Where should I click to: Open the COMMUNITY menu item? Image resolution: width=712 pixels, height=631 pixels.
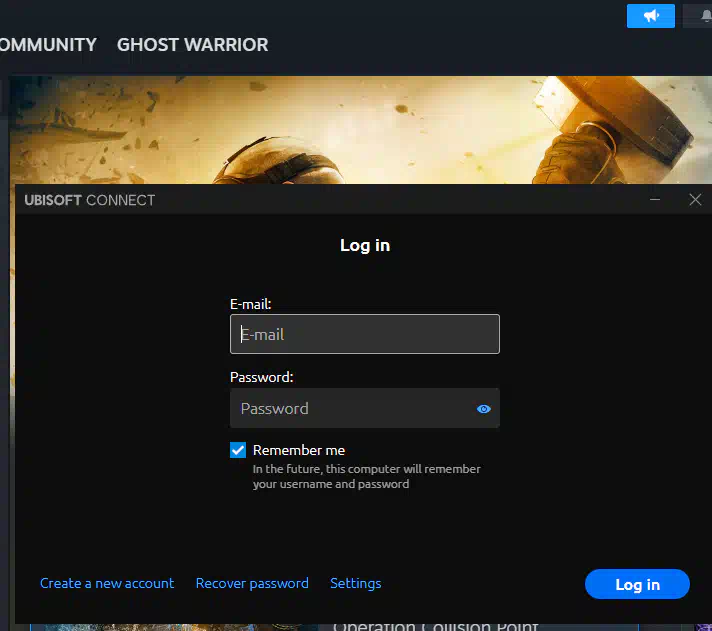click(47, 45)
